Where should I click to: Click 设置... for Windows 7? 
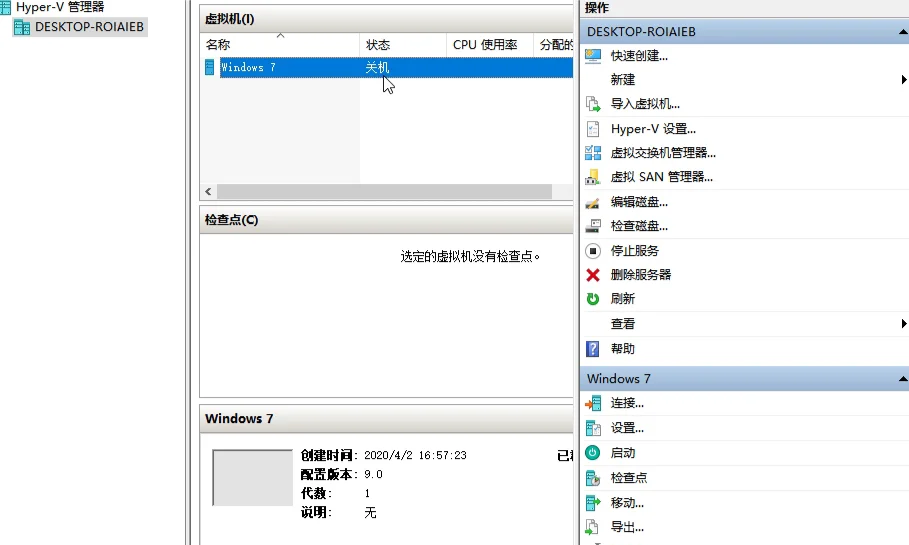[x=627, y=428]
